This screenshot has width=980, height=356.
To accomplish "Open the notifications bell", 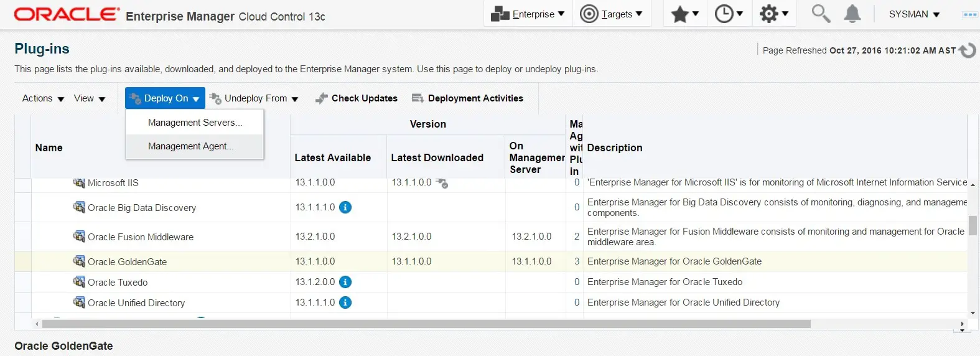I will (852, 14).
